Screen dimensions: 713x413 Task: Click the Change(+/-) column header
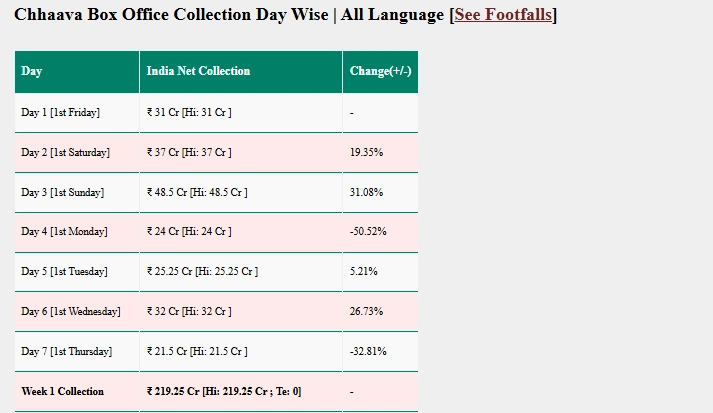[380, 71]
